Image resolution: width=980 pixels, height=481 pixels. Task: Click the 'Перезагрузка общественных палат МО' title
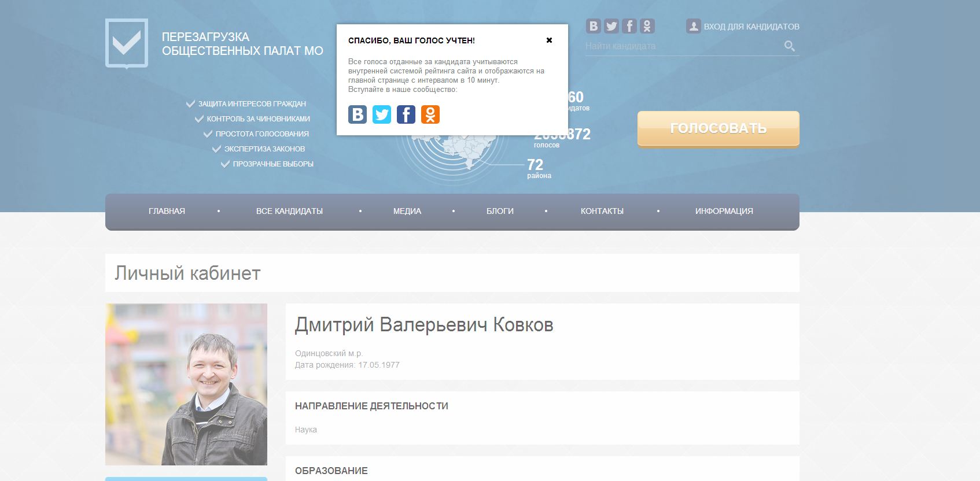pyautogui.click(x=242, y=44)
